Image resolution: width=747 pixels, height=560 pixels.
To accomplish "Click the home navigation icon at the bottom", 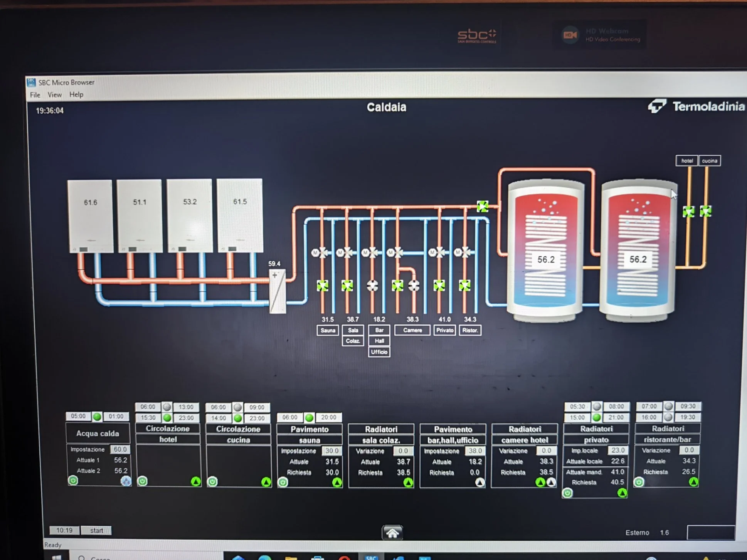I will 392,533.
